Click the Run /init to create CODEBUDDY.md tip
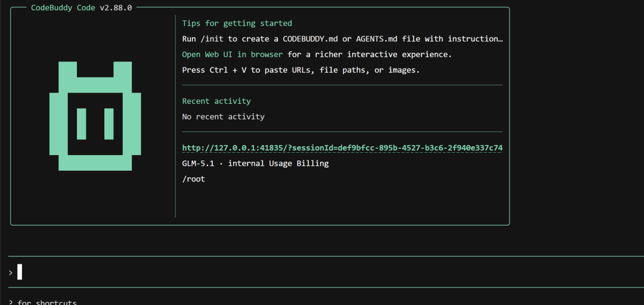The height and width of the screenshot is (305, 644). [342, 39]
